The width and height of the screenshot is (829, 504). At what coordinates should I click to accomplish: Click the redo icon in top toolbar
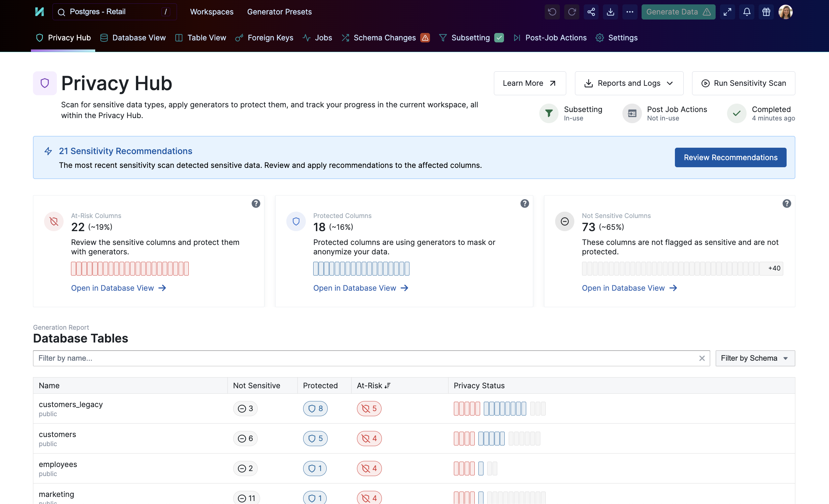[572, 12]
